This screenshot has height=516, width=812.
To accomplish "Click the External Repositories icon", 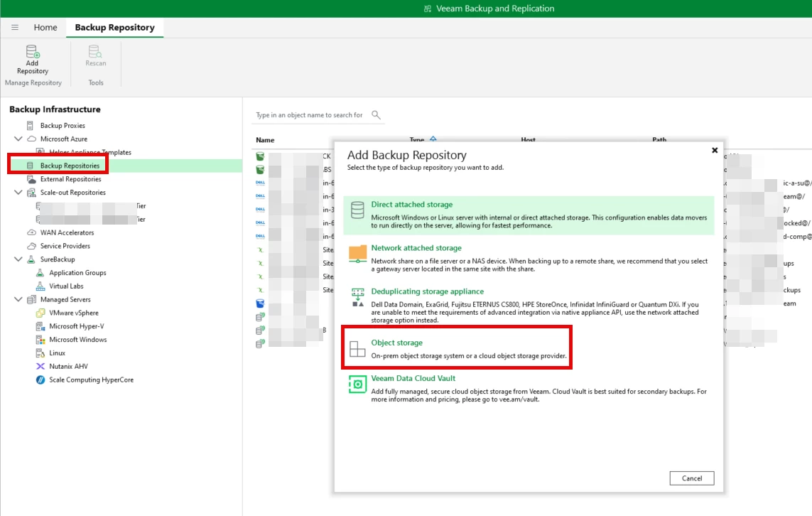I will tap(31, 178).
